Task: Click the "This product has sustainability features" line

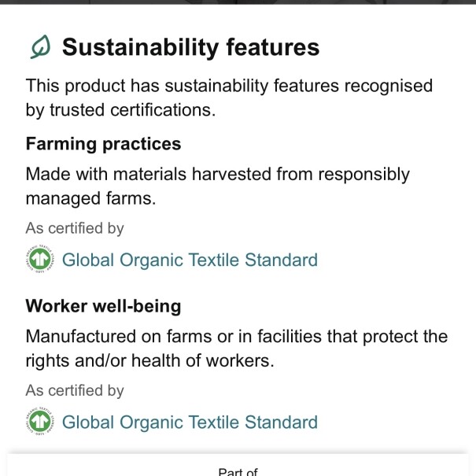Action: pyautogui.click(x=229, y=86)
